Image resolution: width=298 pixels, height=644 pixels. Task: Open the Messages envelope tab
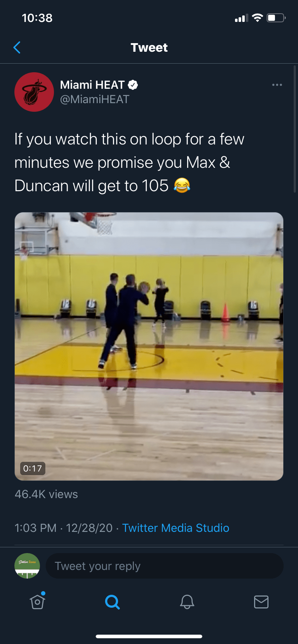pos(261,602)
